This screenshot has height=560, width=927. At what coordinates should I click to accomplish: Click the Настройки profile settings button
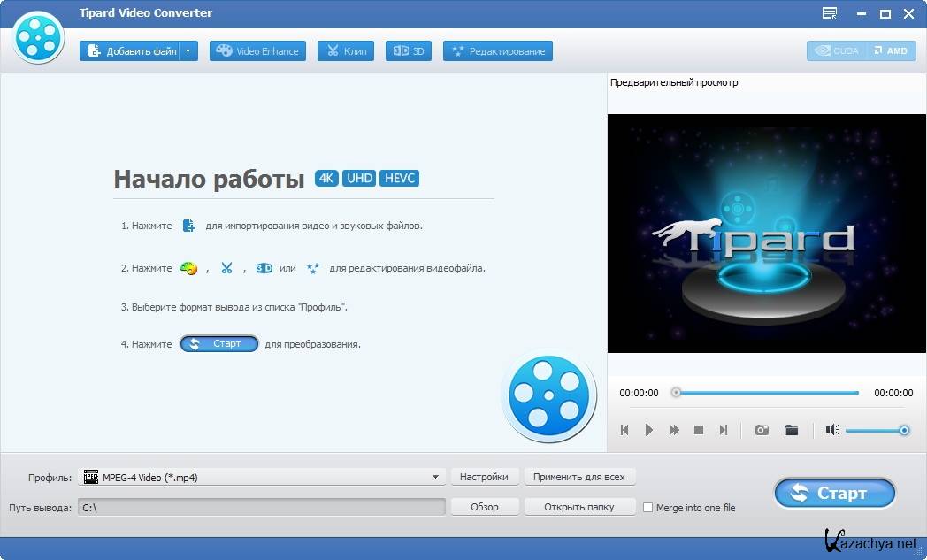pos(484,478)
